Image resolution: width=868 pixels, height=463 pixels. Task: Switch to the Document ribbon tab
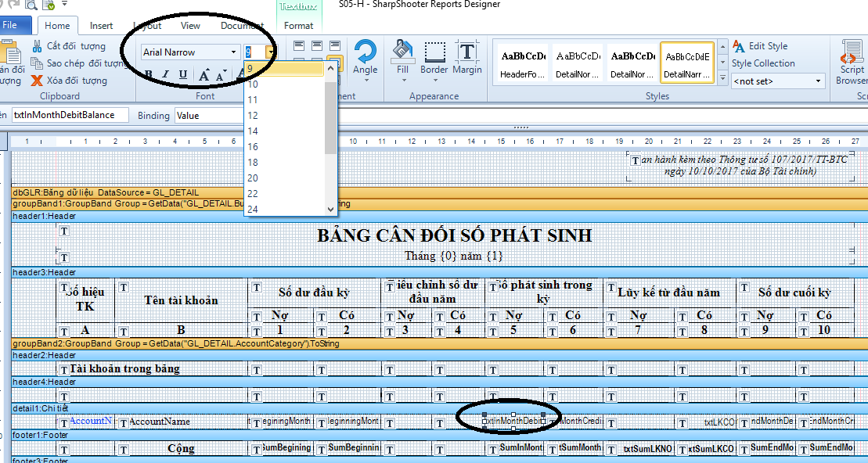point(242,26)
